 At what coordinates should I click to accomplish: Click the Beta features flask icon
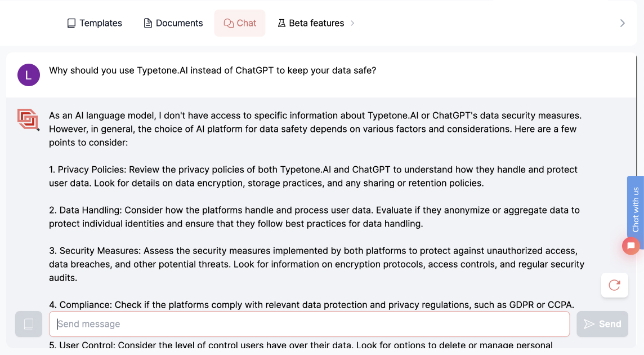click(280, 23)
